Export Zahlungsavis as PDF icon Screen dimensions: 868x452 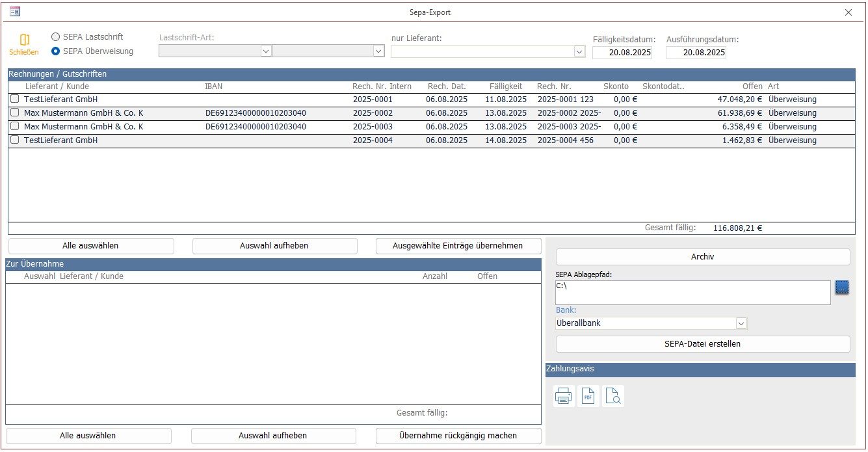[588, 395]
